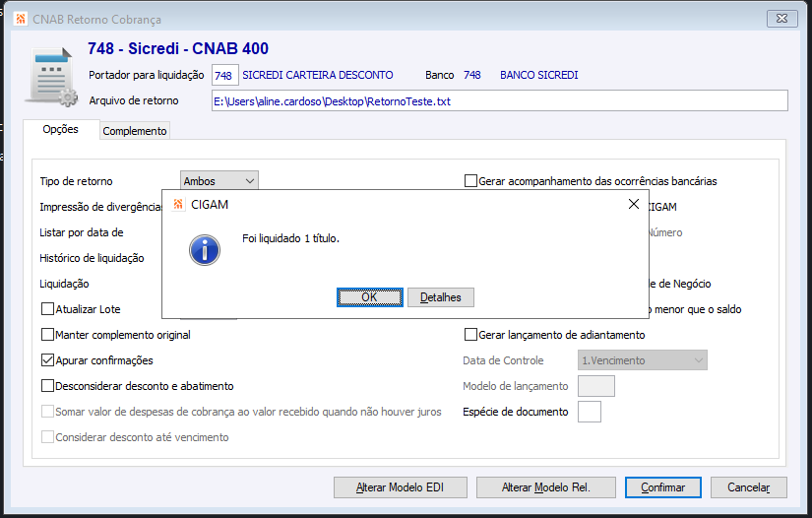Click the Cancelar button
This screenshot has width=812, height=518.
click(749, 487)
